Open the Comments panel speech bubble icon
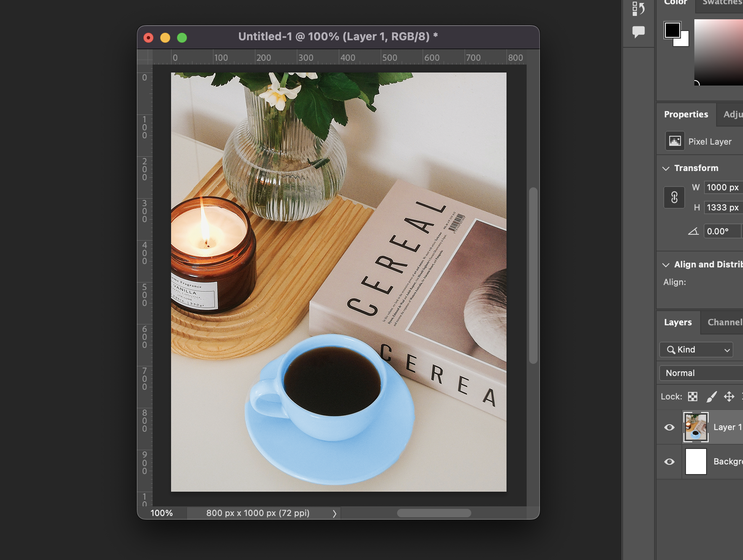The height and width of the screenshot is (560, 743). [638, 32]
